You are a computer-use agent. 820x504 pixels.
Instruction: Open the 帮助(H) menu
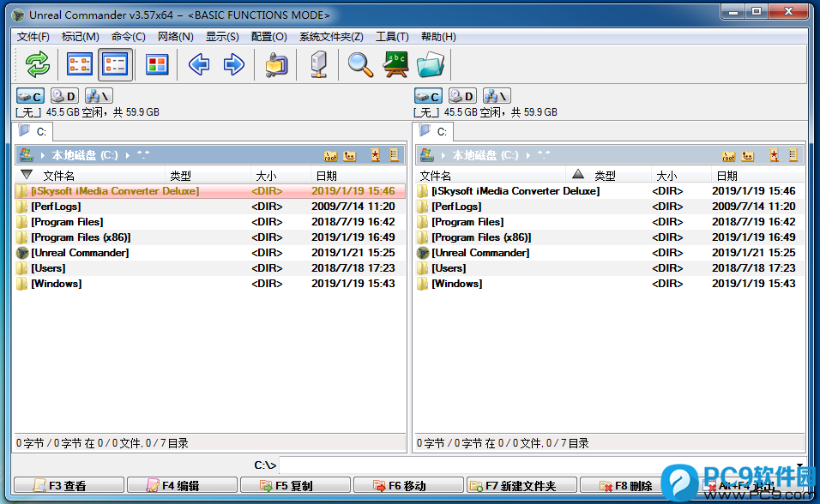438,37
